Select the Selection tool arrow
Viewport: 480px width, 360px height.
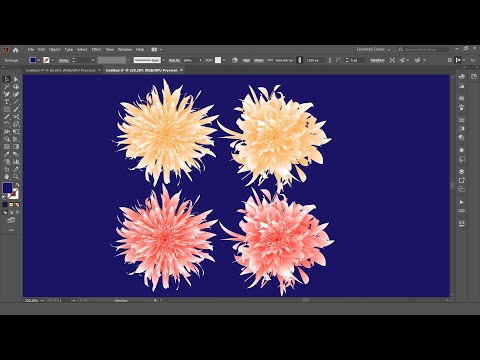[6, 79]
